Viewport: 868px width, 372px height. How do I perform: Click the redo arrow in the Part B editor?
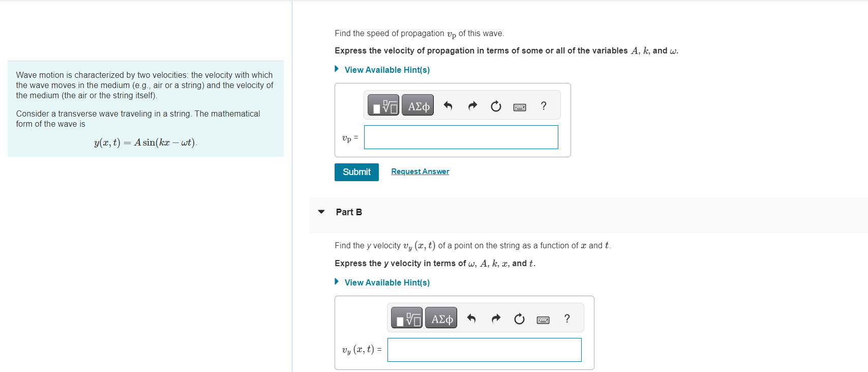[495, 318]
